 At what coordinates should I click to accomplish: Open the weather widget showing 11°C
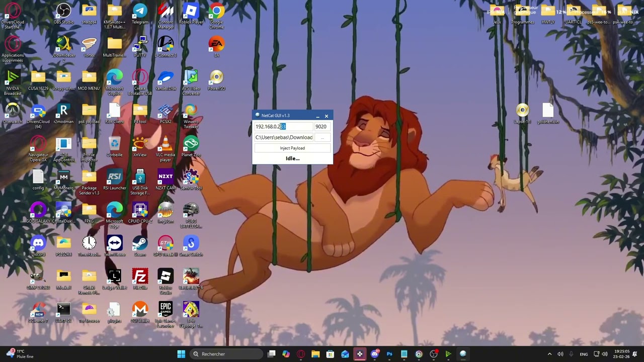pyautogui.click(x=20, y=354)
